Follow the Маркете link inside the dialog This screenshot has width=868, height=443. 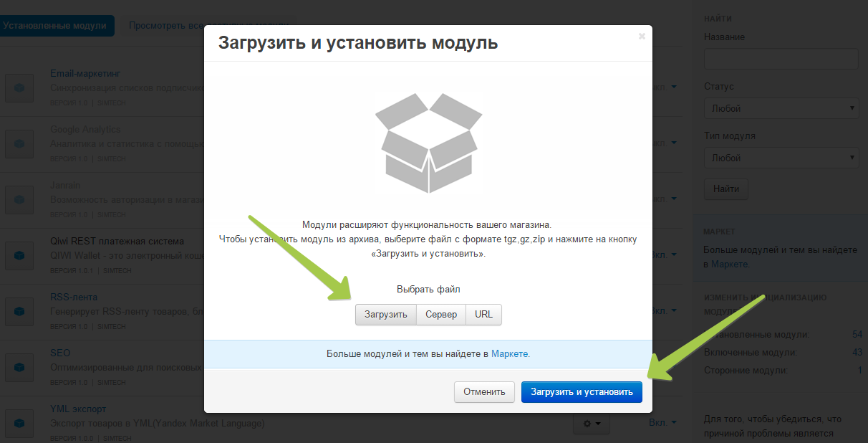510,354
